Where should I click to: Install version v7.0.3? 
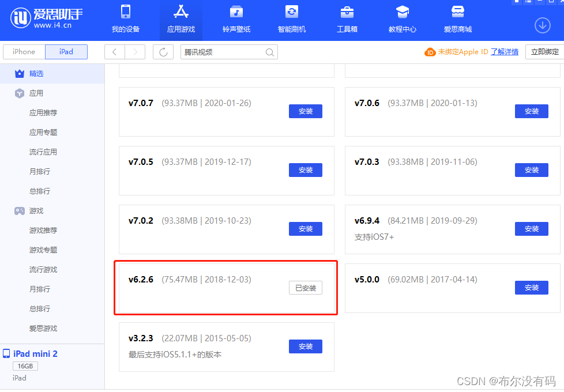(532, 170)
